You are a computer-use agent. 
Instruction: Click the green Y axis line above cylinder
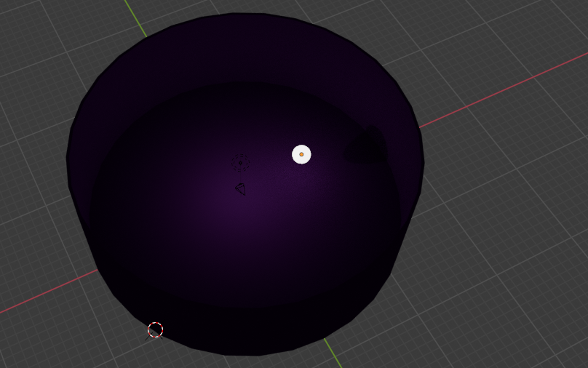point(135,17)
